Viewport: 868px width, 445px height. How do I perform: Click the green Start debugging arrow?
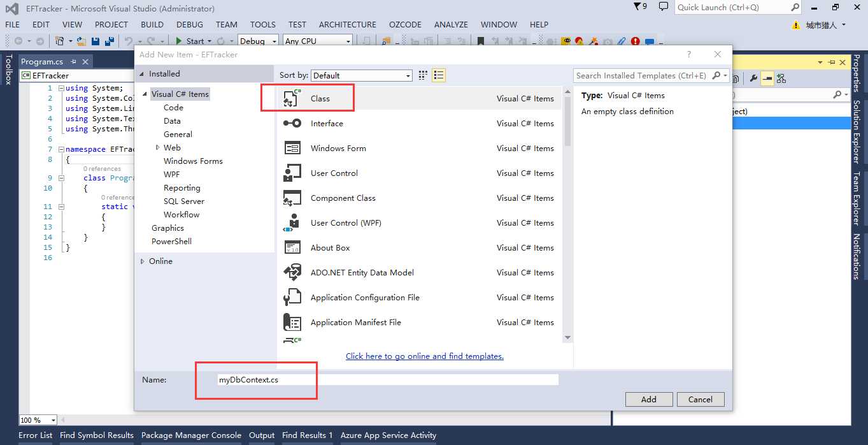[180, 41]
